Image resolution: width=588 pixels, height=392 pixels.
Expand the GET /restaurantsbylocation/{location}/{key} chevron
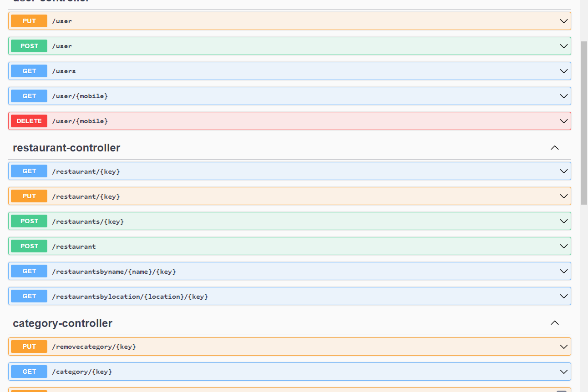point(564,296)
